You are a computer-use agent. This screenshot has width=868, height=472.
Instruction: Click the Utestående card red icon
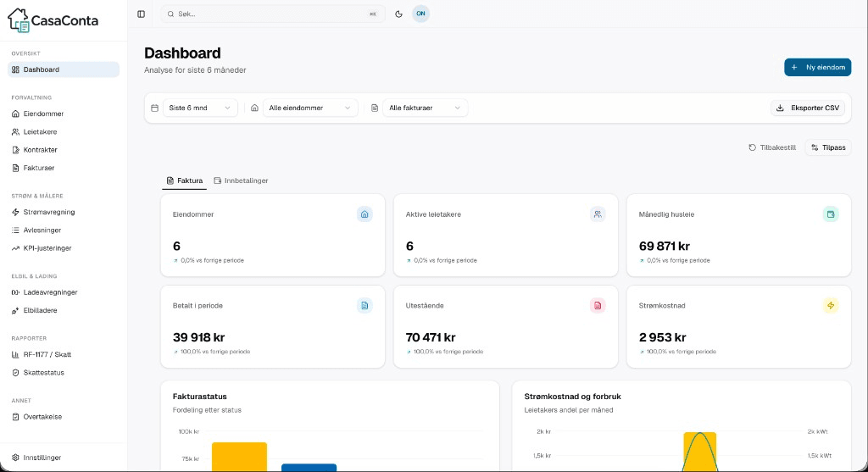[598, 305]
